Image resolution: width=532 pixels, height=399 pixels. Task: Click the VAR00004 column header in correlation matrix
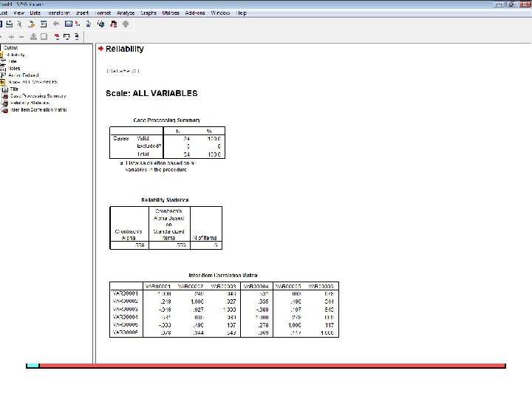256,287
